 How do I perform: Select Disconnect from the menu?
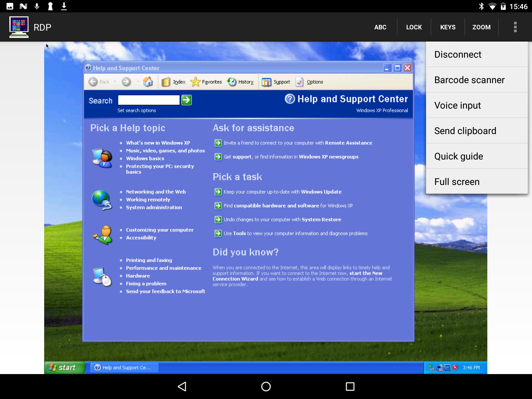477,54
